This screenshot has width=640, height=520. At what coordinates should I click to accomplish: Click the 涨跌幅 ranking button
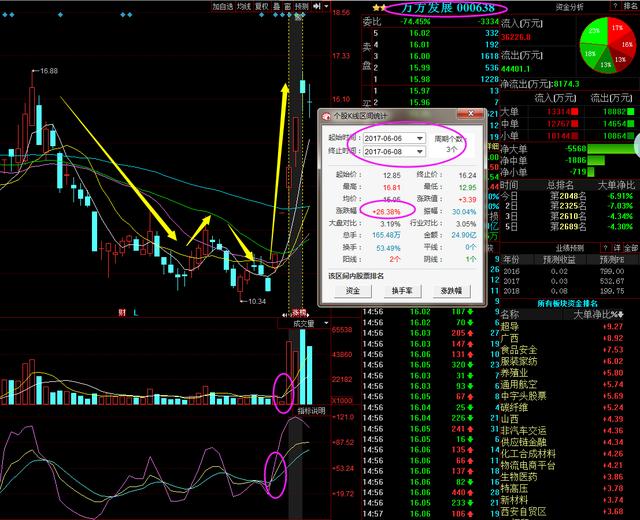[x=451, y=291]
